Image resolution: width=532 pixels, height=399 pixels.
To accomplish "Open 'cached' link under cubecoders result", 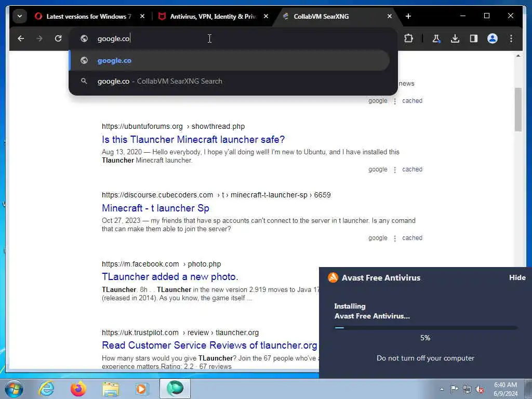I will pyautogui.click(x=412, y=238).
